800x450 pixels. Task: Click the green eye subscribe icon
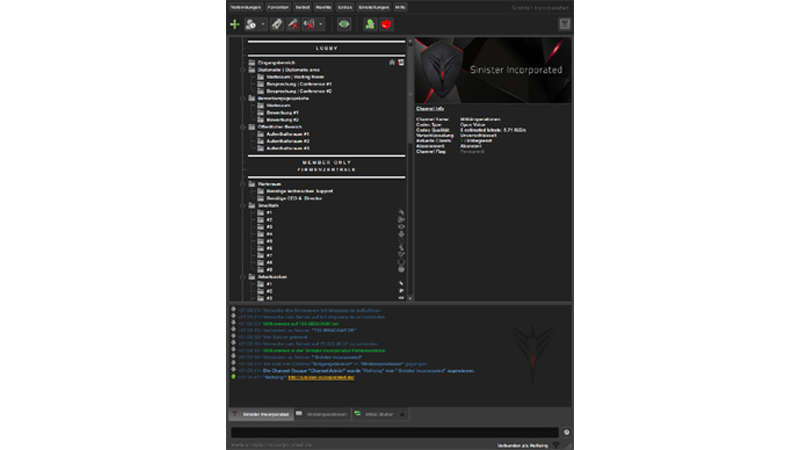344,23
